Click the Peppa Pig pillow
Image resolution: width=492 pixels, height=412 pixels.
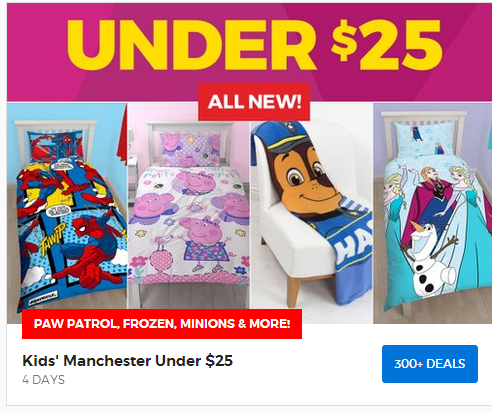point(190,149)
